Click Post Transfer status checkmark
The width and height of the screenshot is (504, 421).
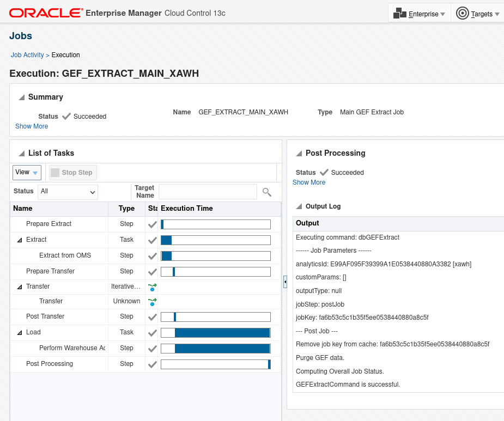point(153,317)
